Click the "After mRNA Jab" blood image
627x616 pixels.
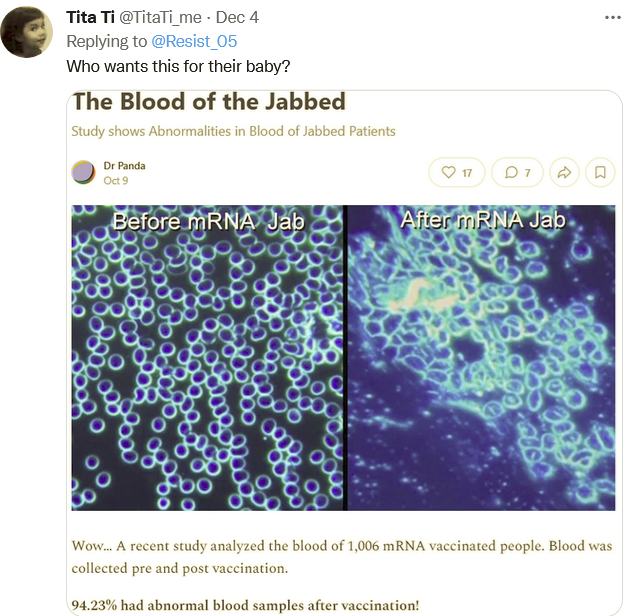(x=481, y=360)
